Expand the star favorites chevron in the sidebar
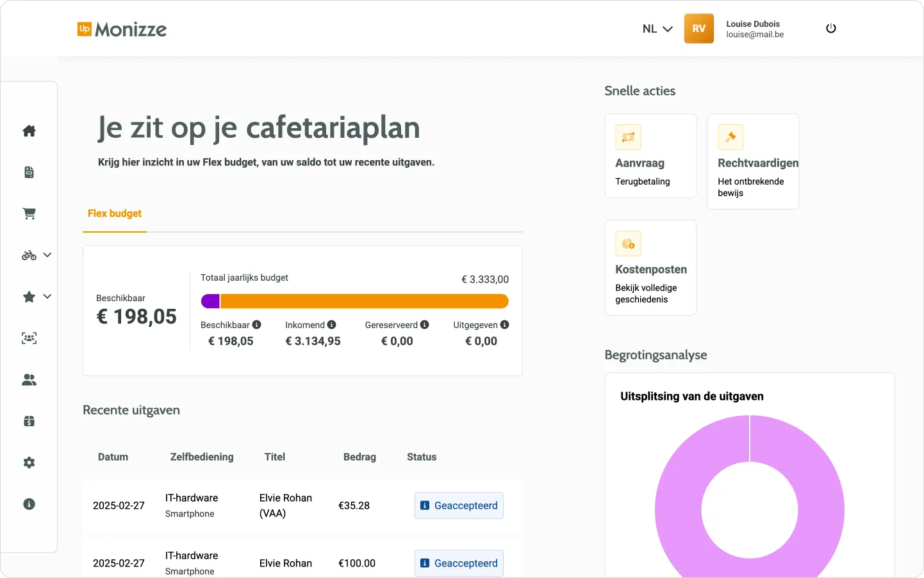Viewport: 924px width, 578px height. pyautogui.click(x=47, y=297)
